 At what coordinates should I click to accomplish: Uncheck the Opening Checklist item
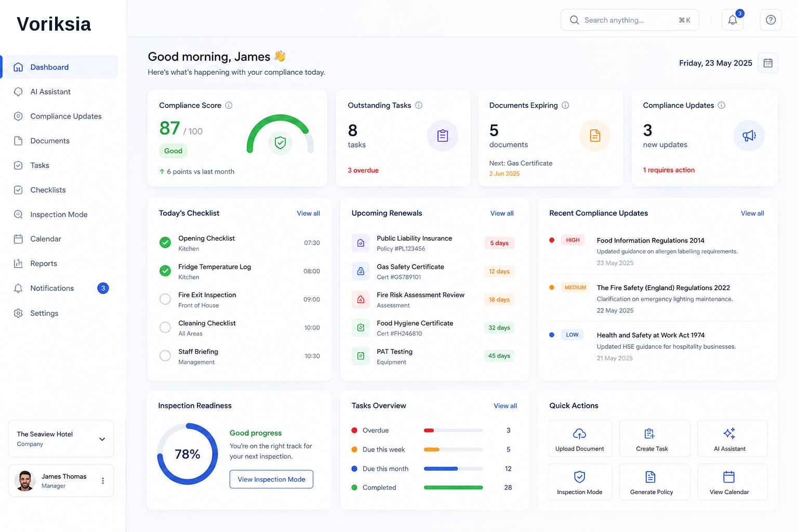point(165,243)
